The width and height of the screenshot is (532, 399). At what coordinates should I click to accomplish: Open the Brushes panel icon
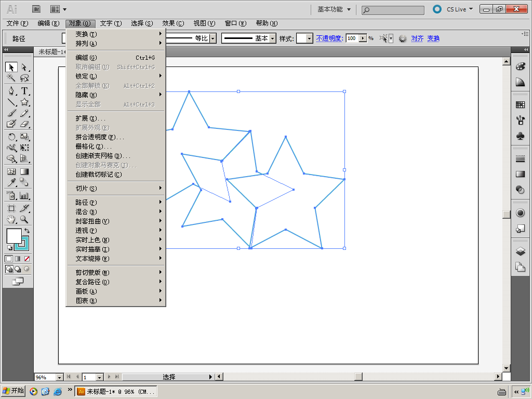coord(520,120)
